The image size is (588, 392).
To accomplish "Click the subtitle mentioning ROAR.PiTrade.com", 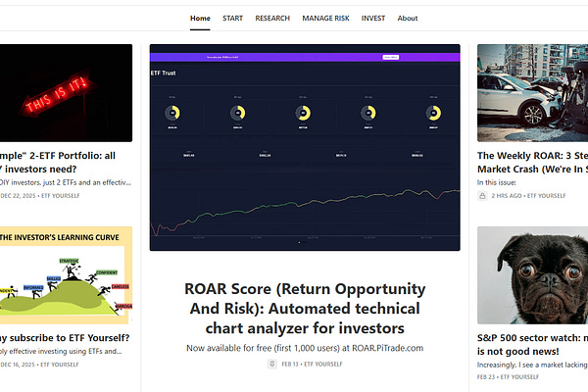I will point(305,348).
